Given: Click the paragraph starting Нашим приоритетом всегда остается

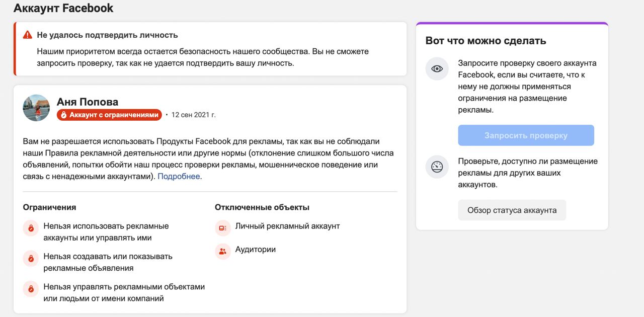Looking at the screenshot, I should [203, 57].
